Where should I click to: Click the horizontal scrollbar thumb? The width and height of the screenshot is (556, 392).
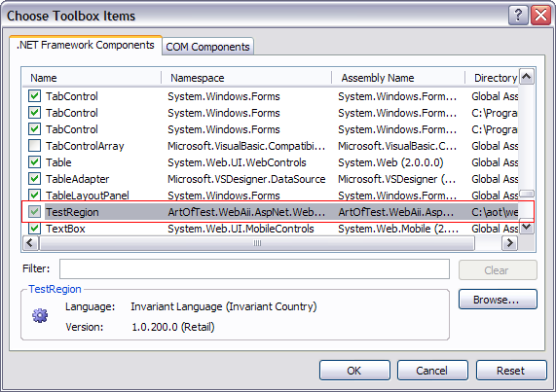point(257,243)
